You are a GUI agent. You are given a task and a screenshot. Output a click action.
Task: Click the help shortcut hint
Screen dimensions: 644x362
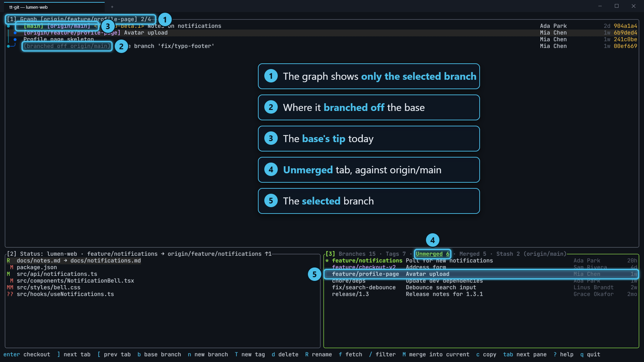point(563,354)
